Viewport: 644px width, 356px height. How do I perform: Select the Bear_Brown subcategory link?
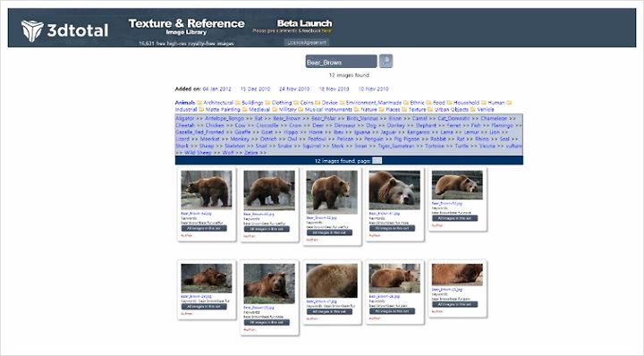tap(287, 118)
